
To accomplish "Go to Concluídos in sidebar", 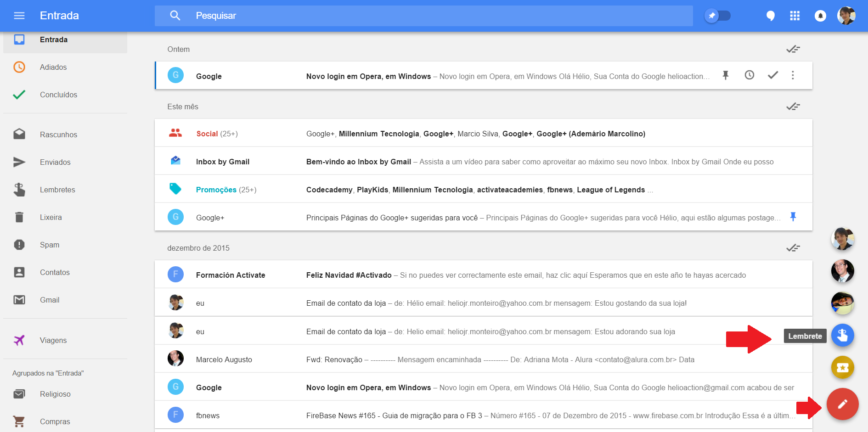I will coord(65,95).
